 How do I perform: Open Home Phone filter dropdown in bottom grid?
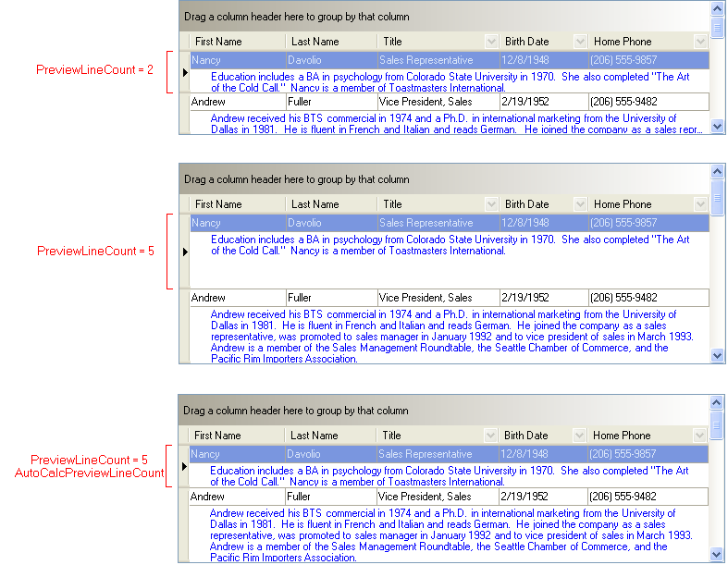coord(699,436)
